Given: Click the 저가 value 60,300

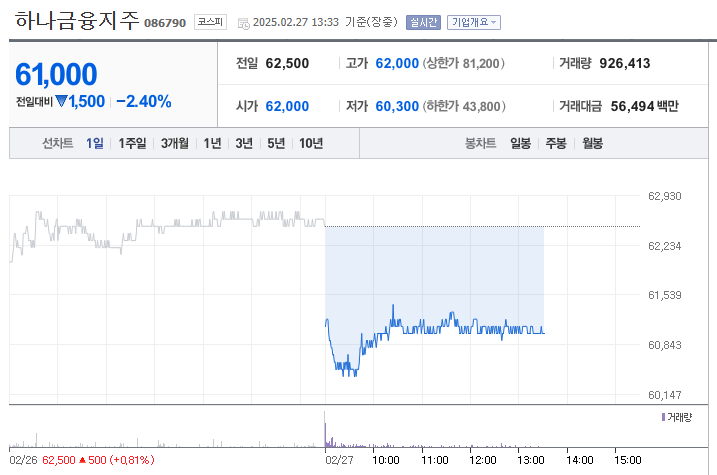Looking at the screenshot, I should [x=397, y=106].
